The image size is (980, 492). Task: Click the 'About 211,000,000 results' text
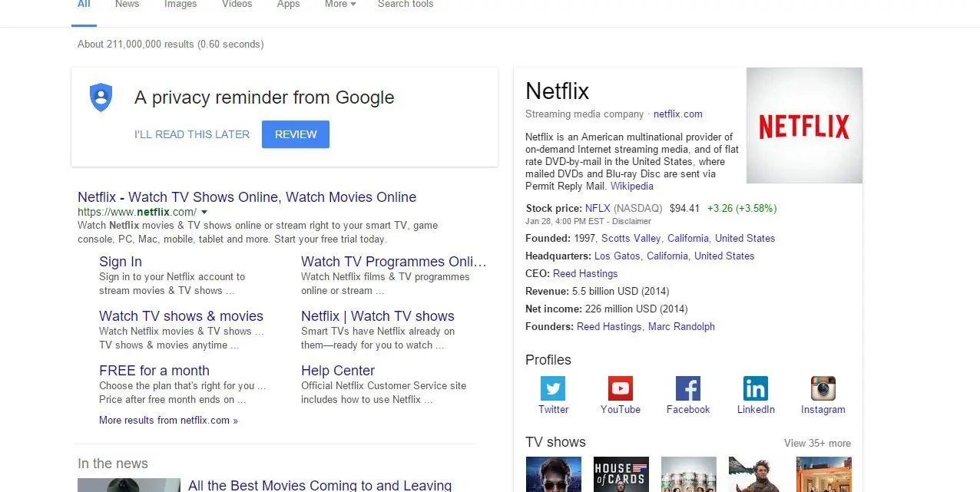pos(135,45)
